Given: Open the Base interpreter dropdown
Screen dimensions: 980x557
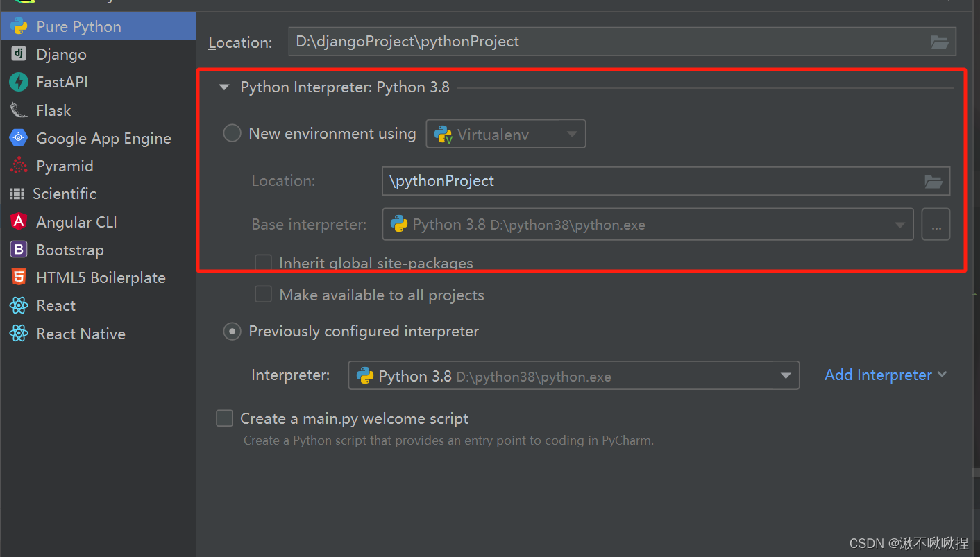Looking at the screenshot, I should click(x=648, y=225).
